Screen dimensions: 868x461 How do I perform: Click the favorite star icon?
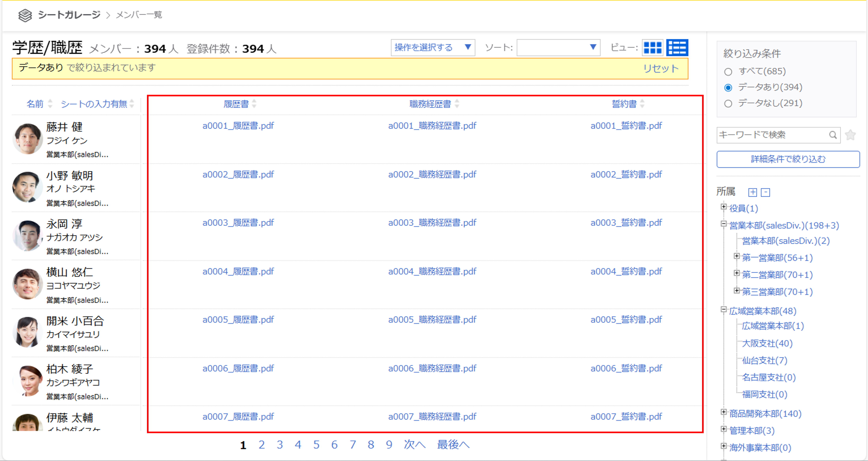coord(850,135)
